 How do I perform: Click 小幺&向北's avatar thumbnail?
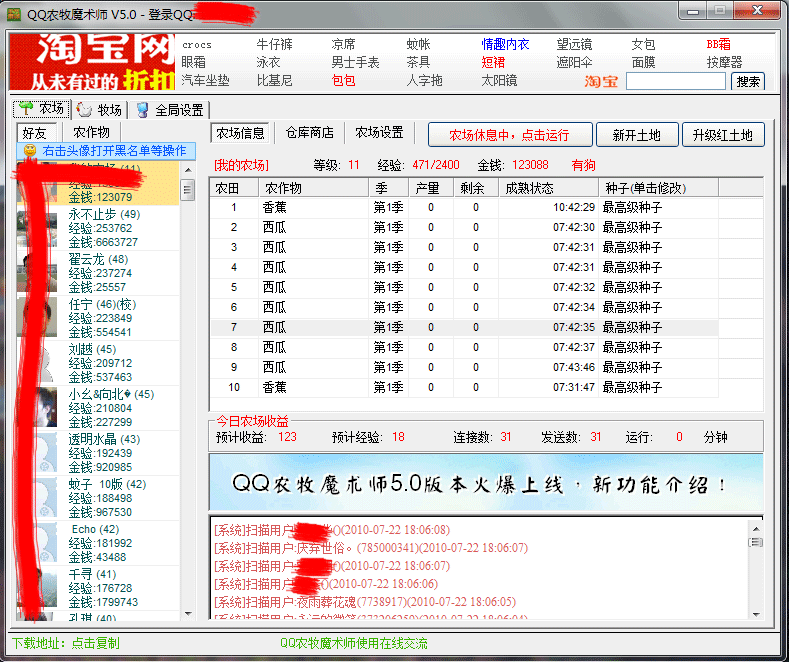(37, 409)
